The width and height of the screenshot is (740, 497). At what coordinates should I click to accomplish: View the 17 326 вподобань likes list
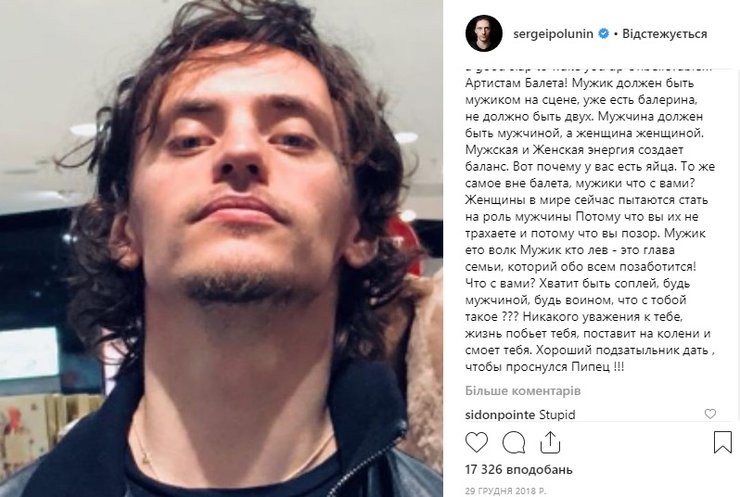pyautogui.click(x=519, y=470)
